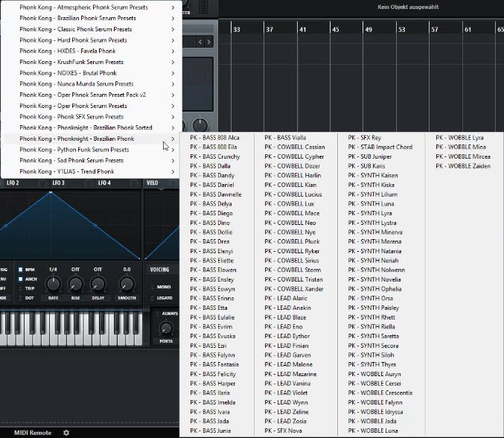Choose preset PK - COWBELL Cassian
The width and height of the screenshot is (504, 438).
pos(294,147)
